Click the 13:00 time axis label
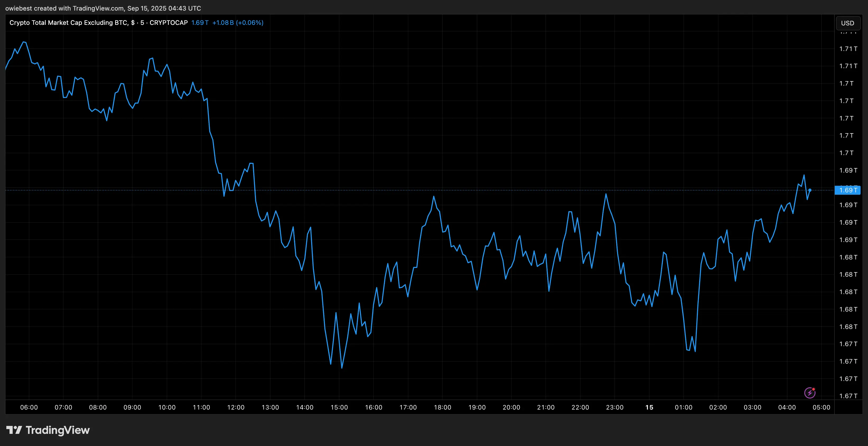 [270, 407]
